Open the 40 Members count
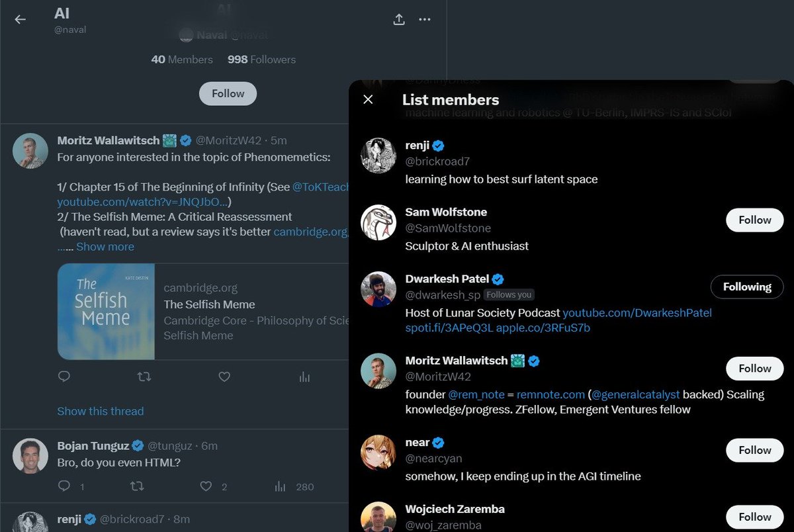 [x=182, y=60]
